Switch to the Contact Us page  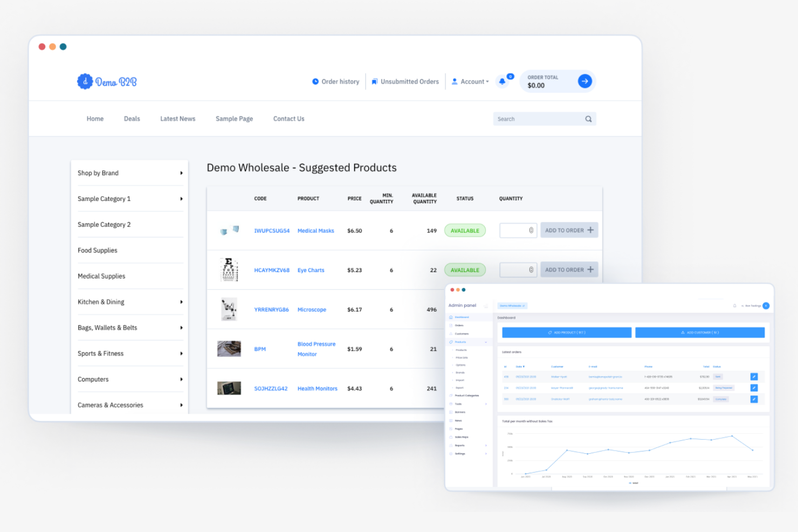coord(288,119)
